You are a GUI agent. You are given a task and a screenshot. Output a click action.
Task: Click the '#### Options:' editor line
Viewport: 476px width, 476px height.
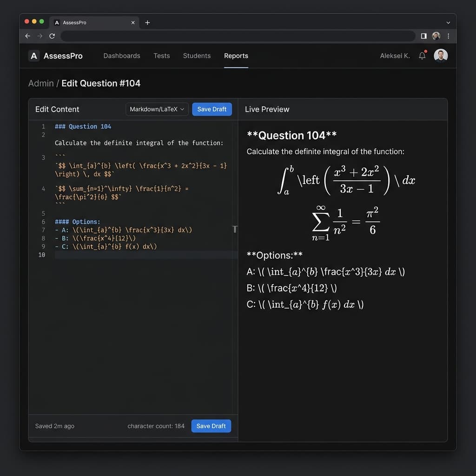pyautogui.click(x=78, y=222)
